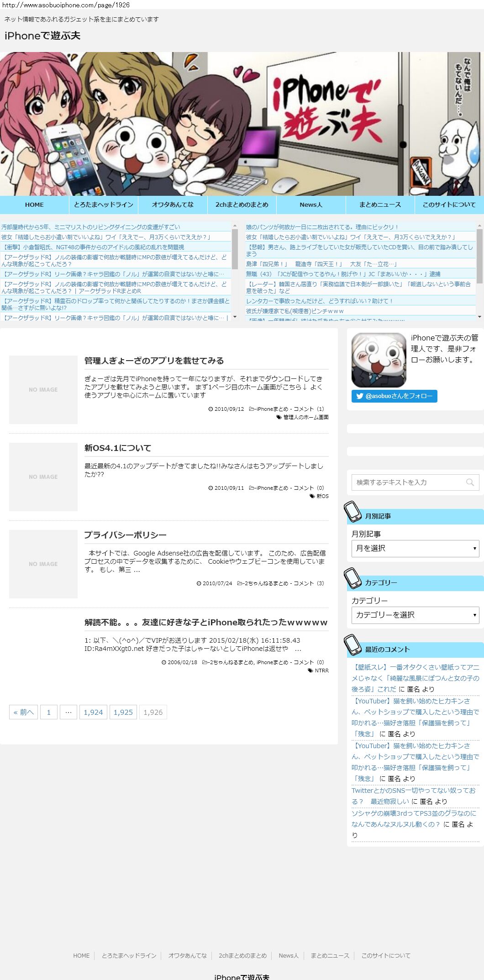Click the site title iPhoneで遊ぶ夫 at top

tap(42, 36)
